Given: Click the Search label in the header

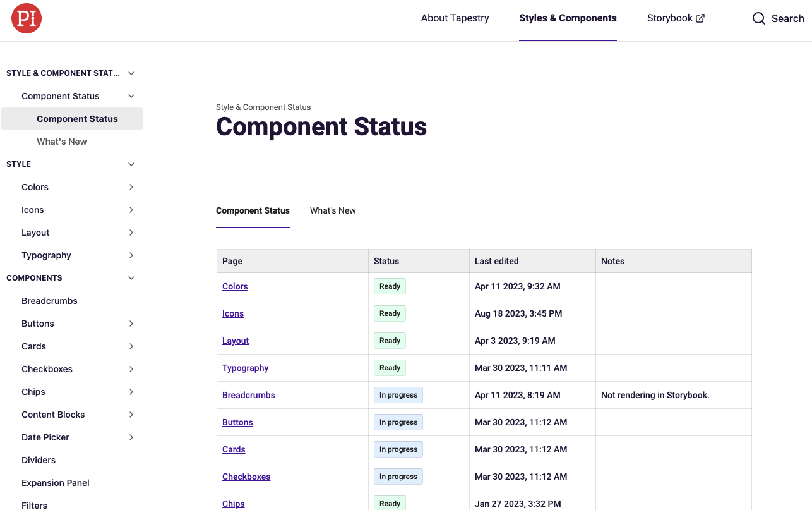Looking at the screenshot, I should point(788,18).
